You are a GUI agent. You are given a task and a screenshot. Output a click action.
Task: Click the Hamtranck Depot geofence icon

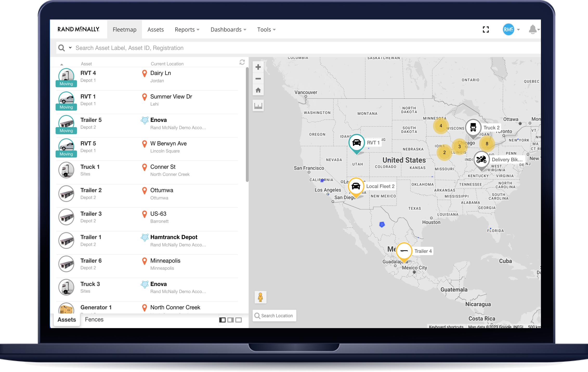(x=145, y=237)
